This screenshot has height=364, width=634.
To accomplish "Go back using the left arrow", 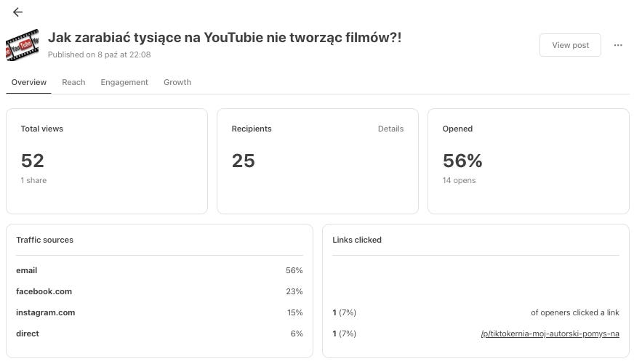I will pyautogui.click(x=17, y=12).
